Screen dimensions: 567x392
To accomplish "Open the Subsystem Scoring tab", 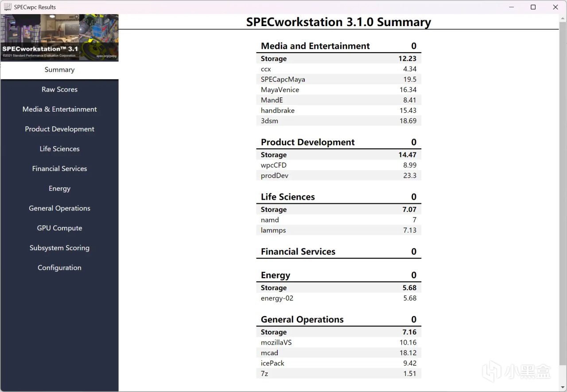I will coord(59,248).
